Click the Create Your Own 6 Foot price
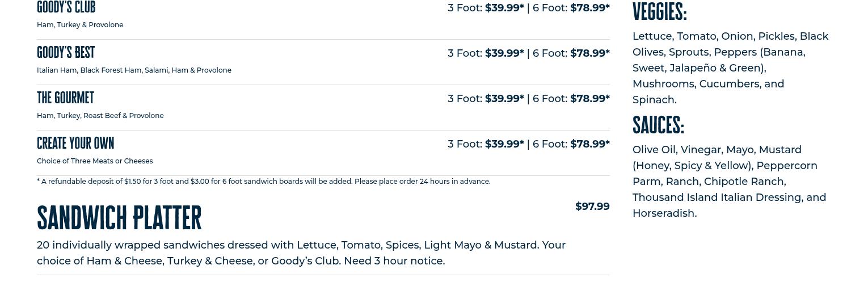The width and height of the screenshot is (868, 286). click(x=589, y=144)
